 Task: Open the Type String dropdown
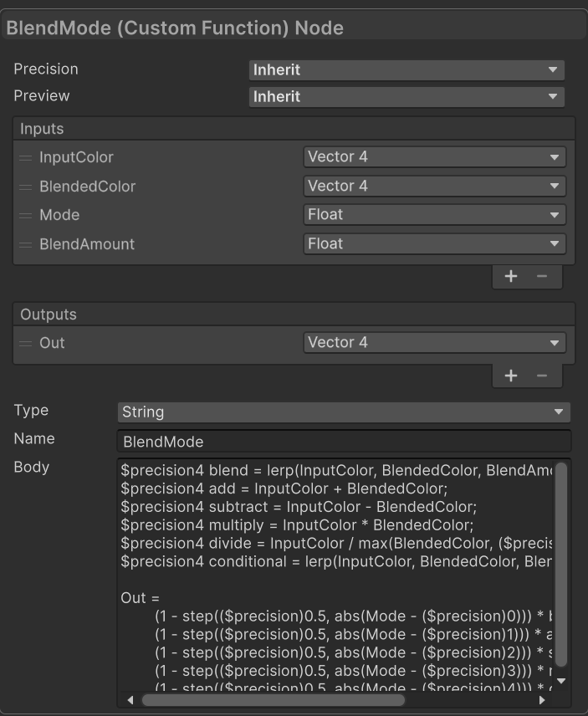click(344, 412)
